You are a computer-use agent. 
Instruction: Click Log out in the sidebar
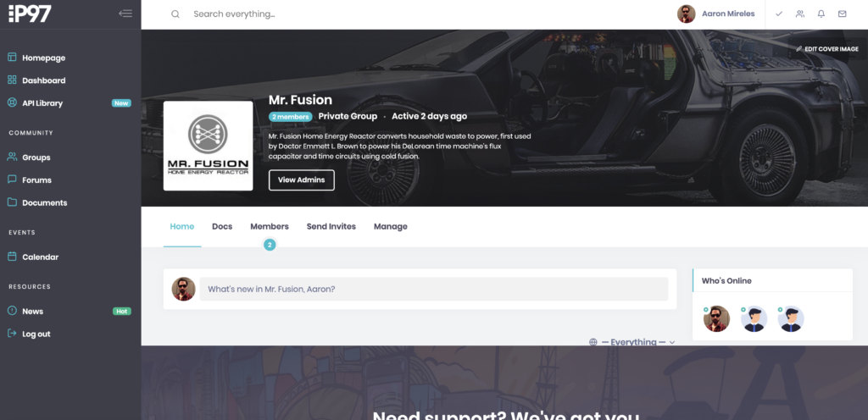36,334
